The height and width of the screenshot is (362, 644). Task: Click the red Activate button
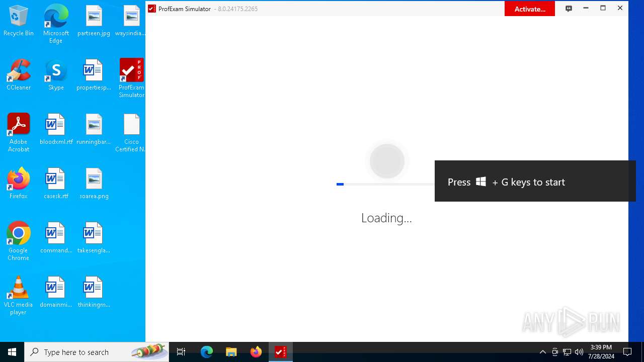[x=529, y=9]
